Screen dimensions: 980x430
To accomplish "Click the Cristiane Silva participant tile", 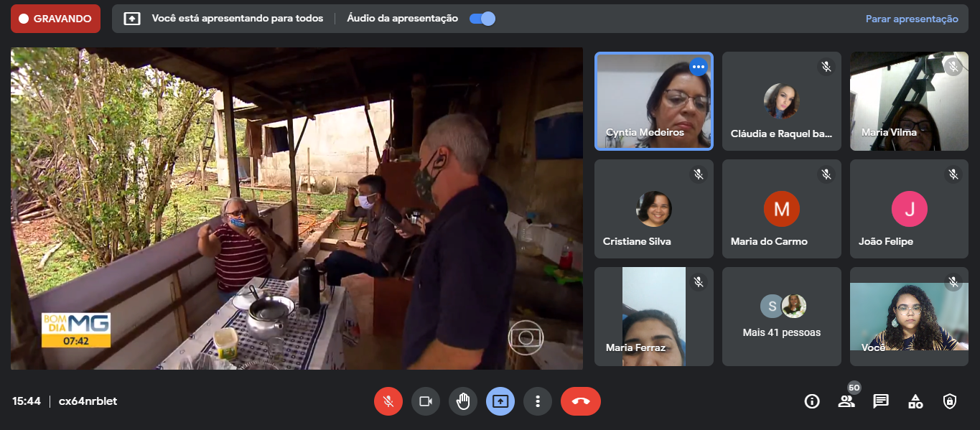I will (x=653, y=209).
